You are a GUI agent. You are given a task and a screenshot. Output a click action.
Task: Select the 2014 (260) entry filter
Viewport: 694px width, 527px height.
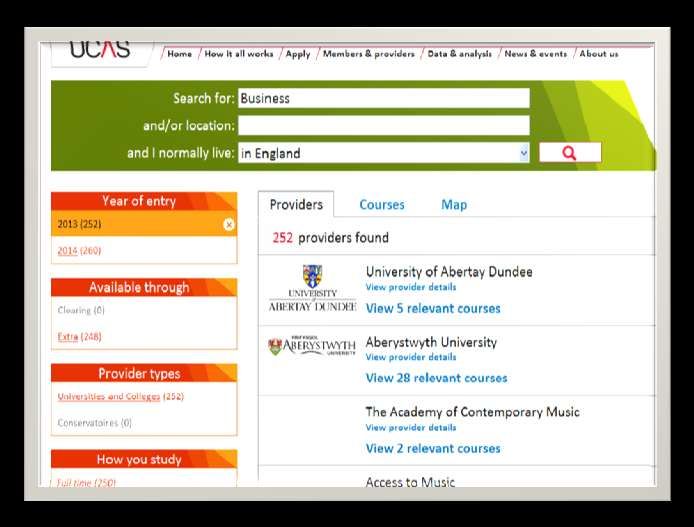point(79,250)
